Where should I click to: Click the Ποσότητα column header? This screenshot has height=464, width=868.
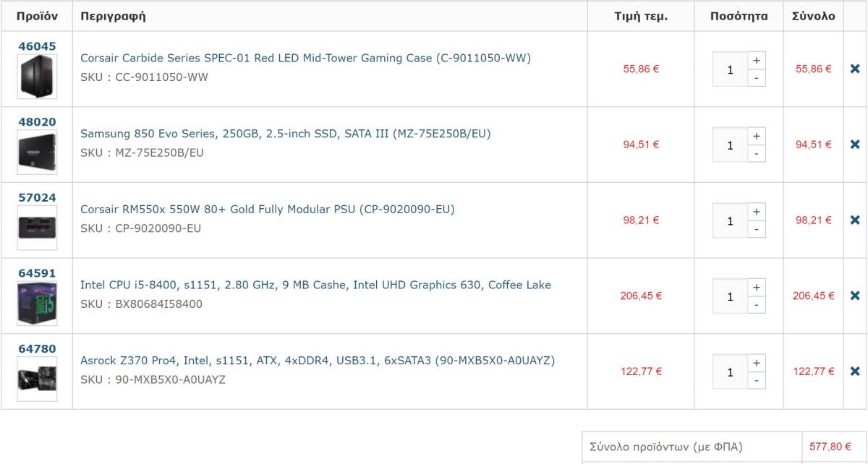tap(739, 16)
